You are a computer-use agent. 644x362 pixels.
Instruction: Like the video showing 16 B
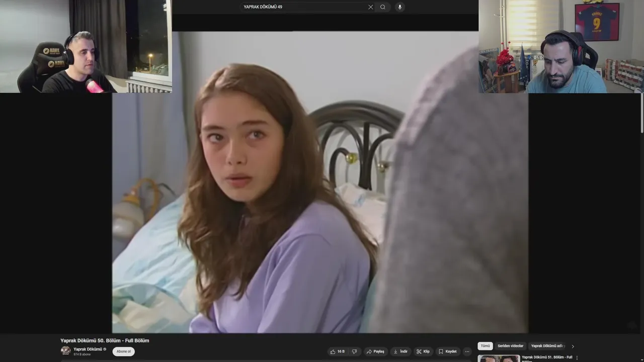tap(338, 351)
